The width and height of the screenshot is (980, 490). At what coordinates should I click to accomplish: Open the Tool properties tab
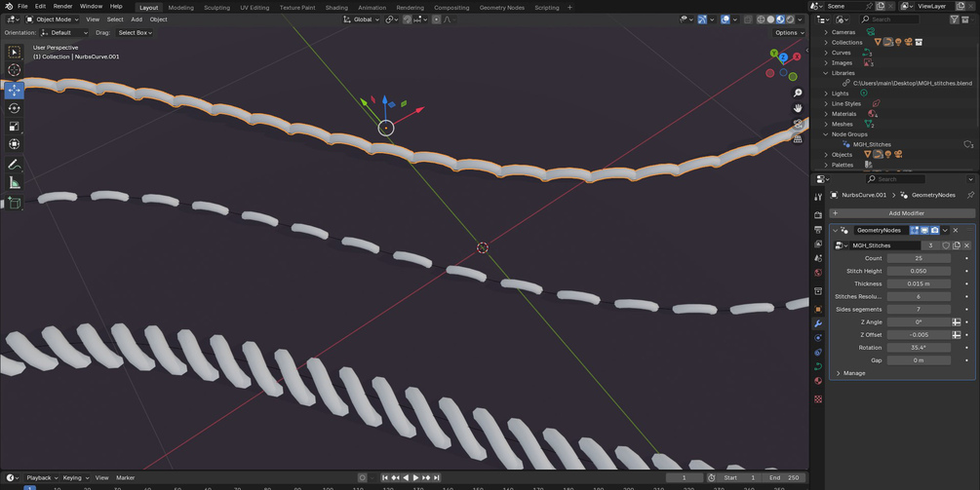818,197
